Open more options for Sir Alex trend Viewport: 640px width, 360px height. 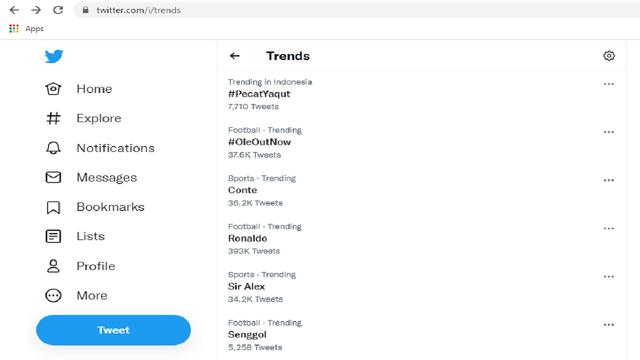[609, 276]
